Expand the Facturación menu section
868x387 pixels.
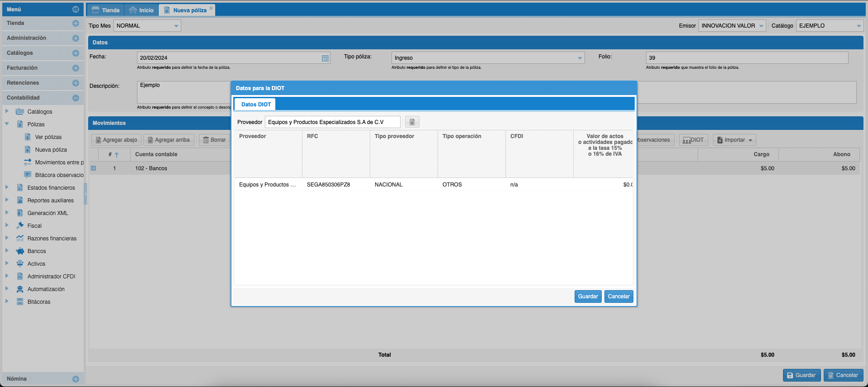point(75,68)
